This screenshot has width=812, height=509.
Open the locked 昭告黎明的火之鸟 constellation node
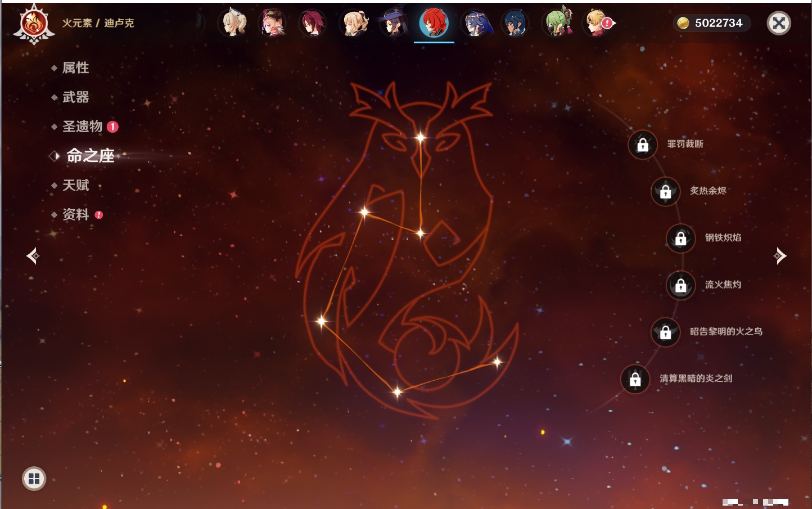click(666, 332)
